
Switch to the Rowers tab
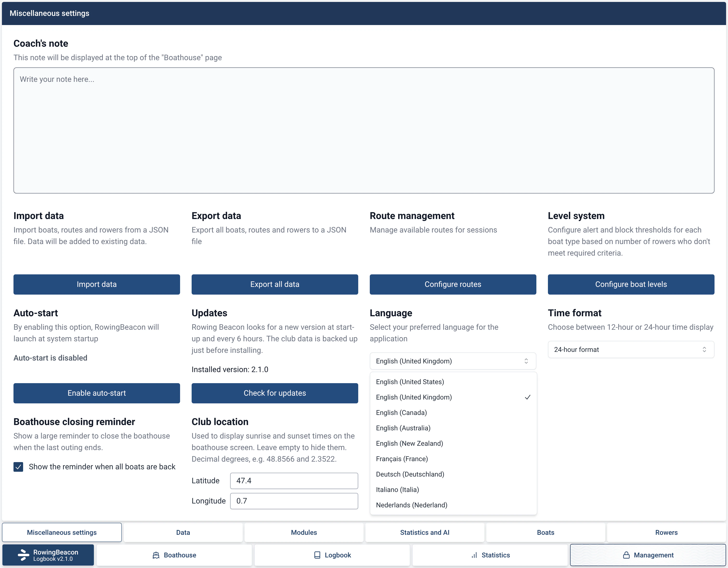pyautogui.click(x=666, y=532)
